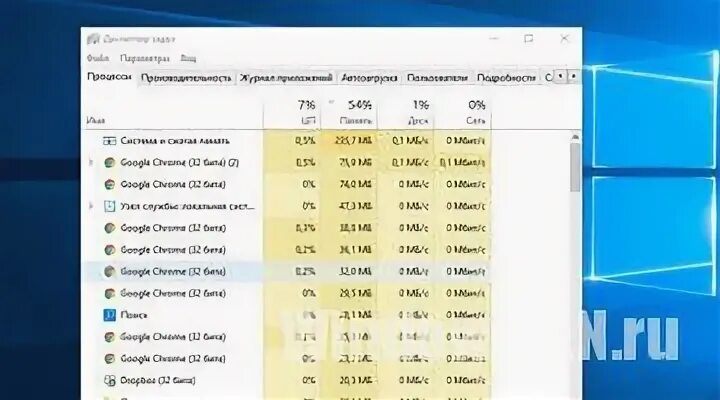Open the Автозагрузка tab
The height and width of the screenshot is (400, 720).
click(x=369, y=78)
